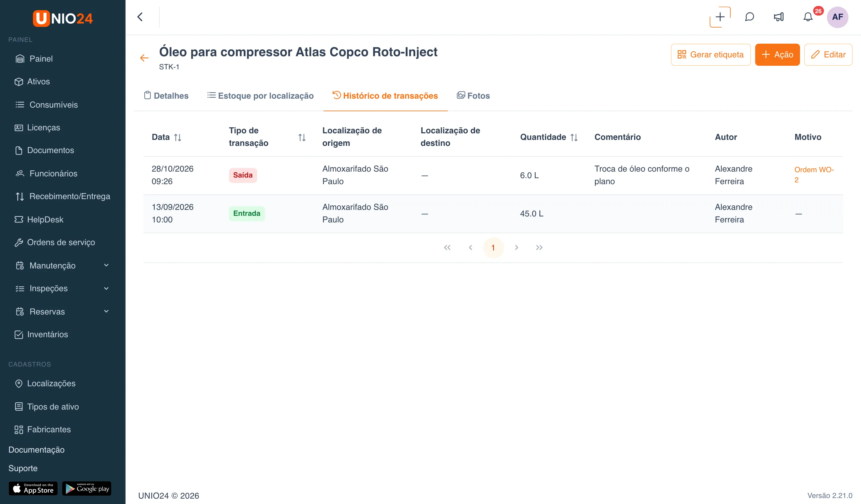Click the Editar button
This screenshot has height=504, width=861.
tap(828, 55)
